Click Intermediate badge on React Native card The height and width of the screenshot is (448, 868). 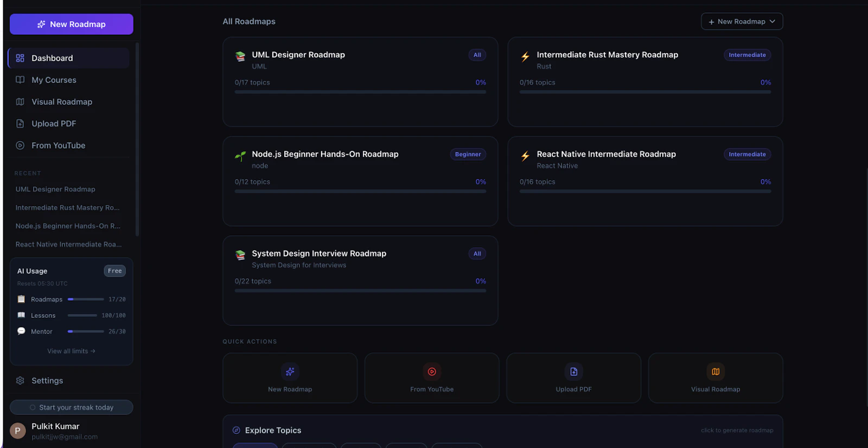tap(747, 154)
